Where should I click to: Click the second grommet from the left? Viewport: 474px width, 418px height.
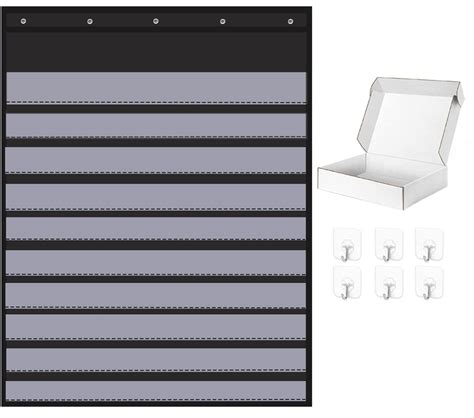click(90, 21)
